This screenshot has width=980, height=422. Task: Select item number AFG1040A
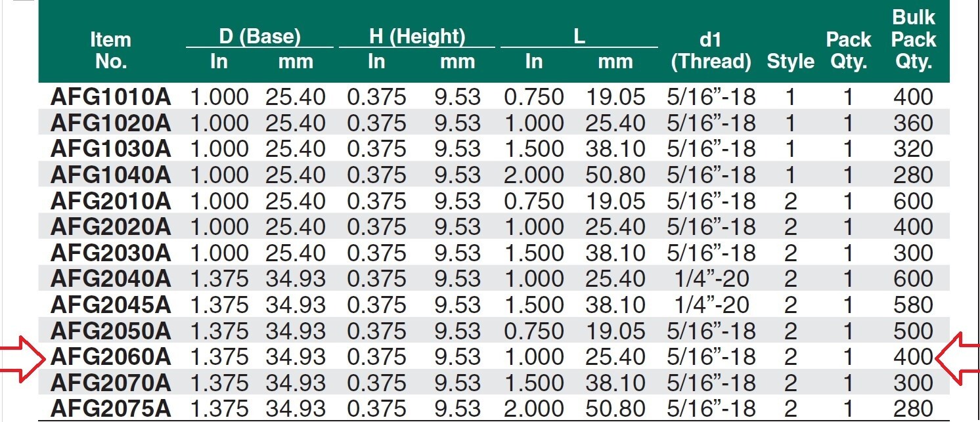(x=110, y=175)
